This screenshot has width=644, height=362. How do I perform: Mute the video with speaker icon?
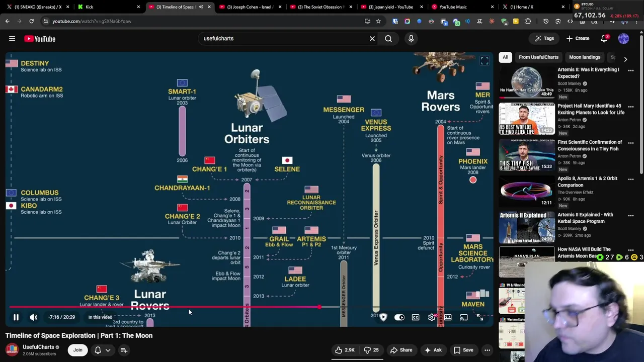pos(34,317)
